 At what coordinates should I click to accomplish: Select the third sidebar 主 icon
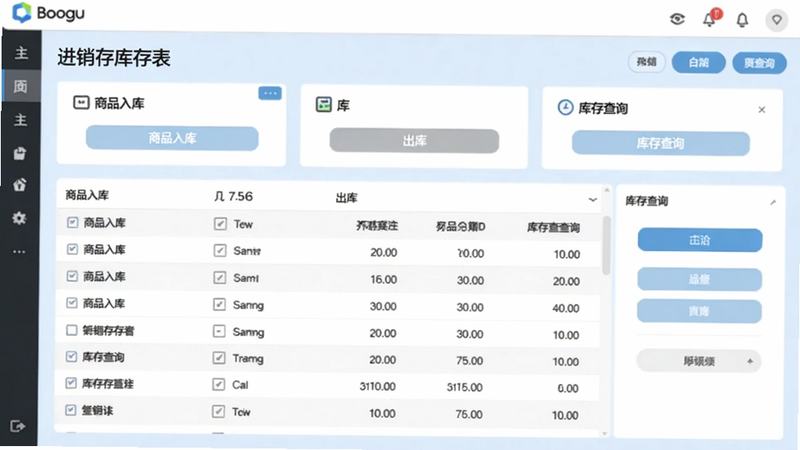point(20,120)
